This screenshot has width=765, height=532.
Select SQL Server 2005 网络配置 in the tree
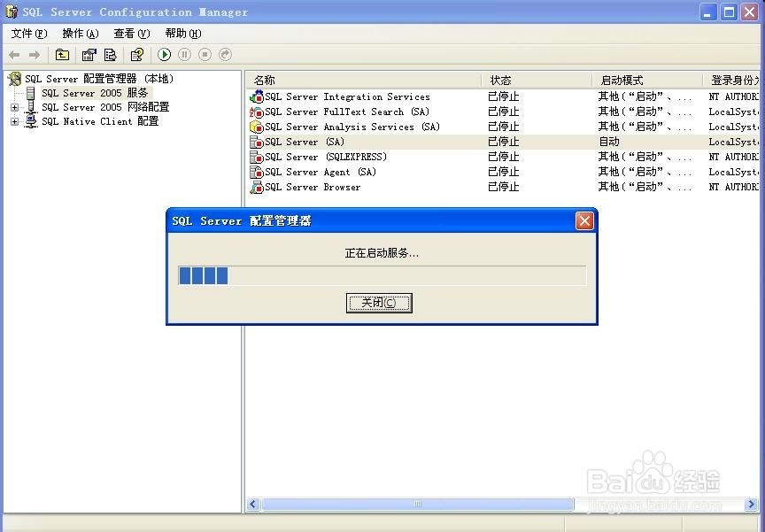(105, 107)
